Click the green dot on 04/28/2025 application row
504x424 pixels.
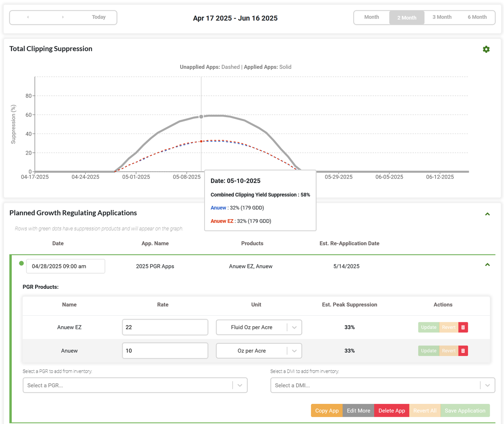21,264
